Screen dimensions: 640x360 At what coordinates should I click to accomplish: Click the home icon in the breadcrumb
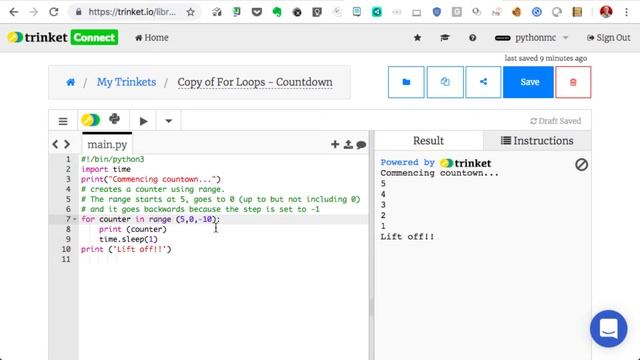pos(71,82)
